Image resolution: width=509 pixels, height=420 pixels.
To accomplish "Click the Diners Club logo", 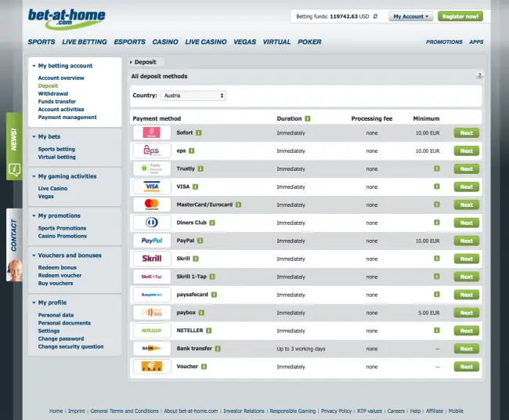I will click(x=152, y=223).
